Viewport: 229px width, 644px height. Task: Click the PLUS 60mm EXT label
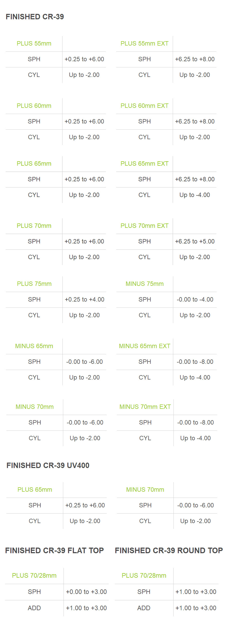pyautogui.click(x=144, y=106)
